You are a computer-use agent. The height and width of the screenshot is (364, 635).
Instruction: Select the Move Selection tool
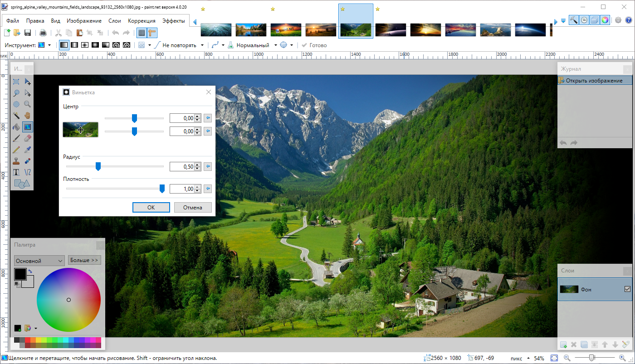click(28, 93)
